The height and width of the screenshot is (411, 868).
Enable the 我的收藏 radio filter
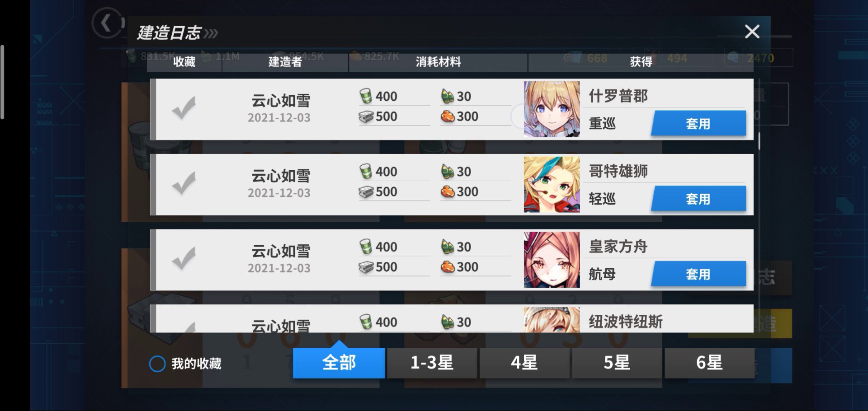pos(157,364)
